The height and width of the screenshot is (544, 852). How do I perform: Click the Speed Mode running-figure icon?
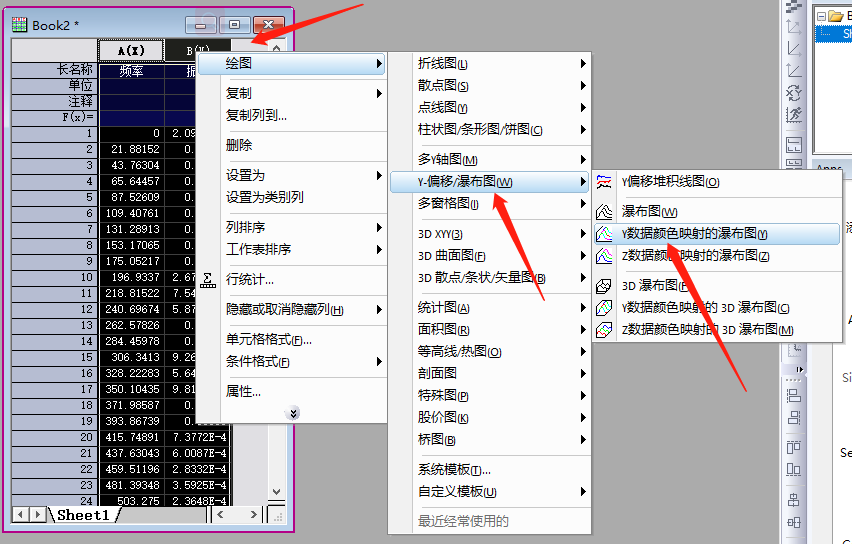794,115
